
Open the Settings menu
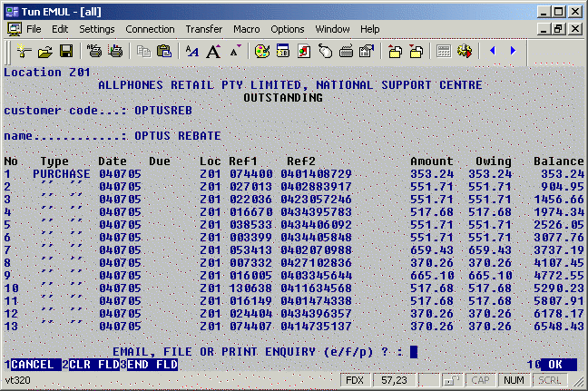point(97,29)
